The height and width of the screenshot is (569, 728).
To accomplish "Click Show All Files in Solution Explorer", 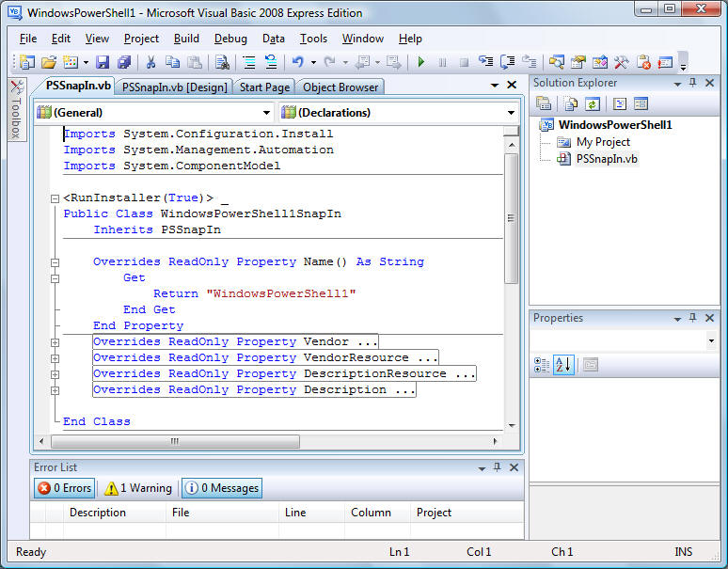I will [571, 103].
